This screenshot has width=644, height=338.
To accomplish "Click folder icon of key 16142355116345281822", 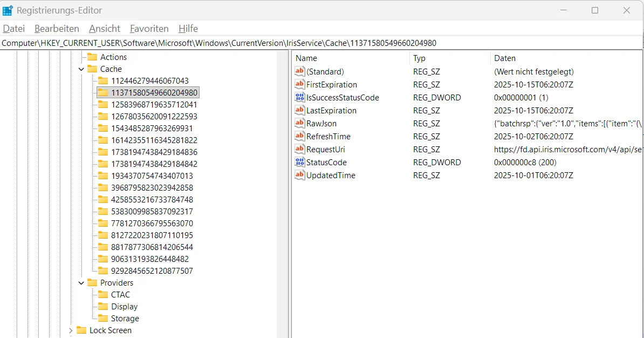I will (103, 140).
